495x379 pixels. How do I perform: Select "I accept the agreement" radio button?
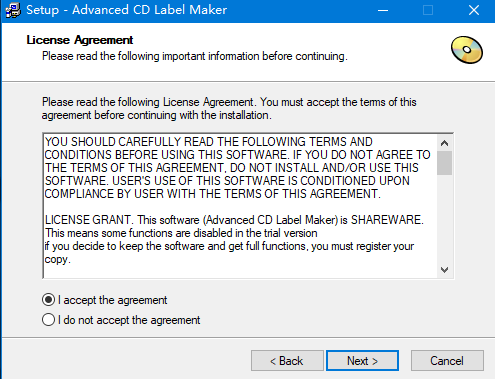(x=48, y=300)
